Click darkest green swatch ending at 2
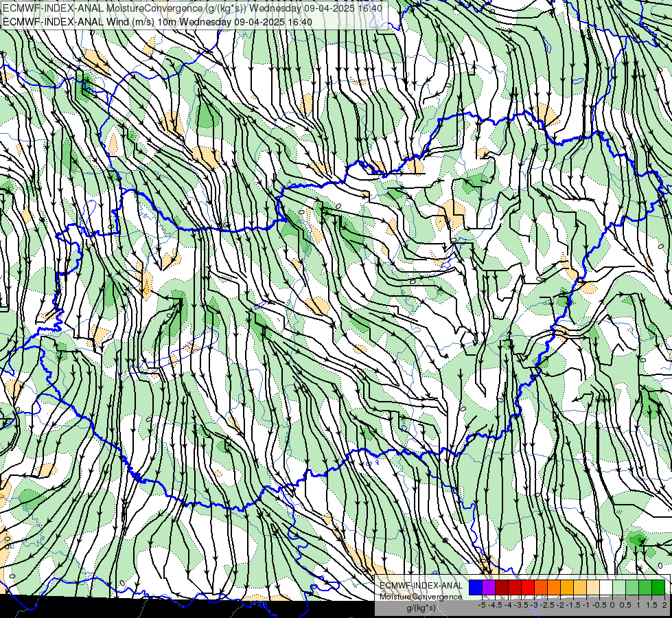The height and width of the screenshot is (618, 672). 658,587
